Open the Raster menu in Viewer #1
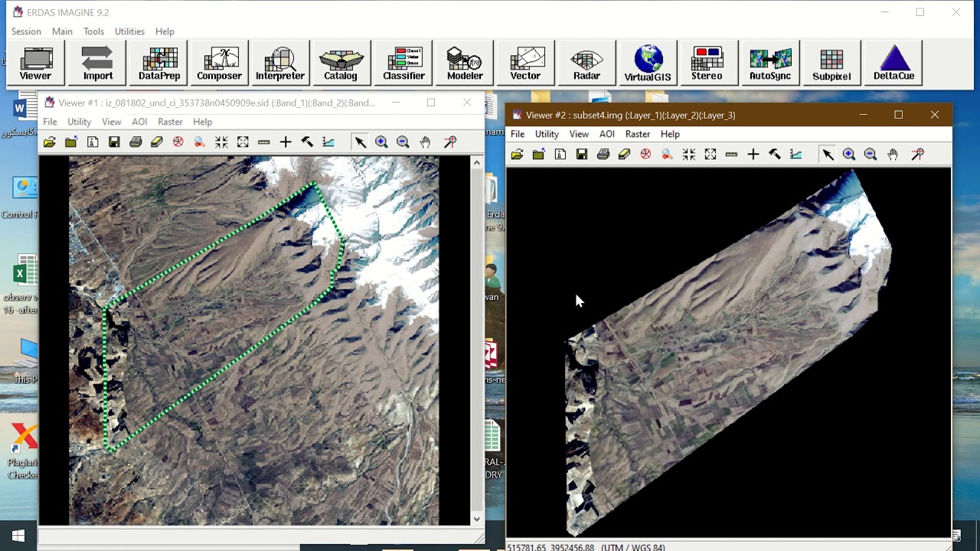 (x=170, y=122)
